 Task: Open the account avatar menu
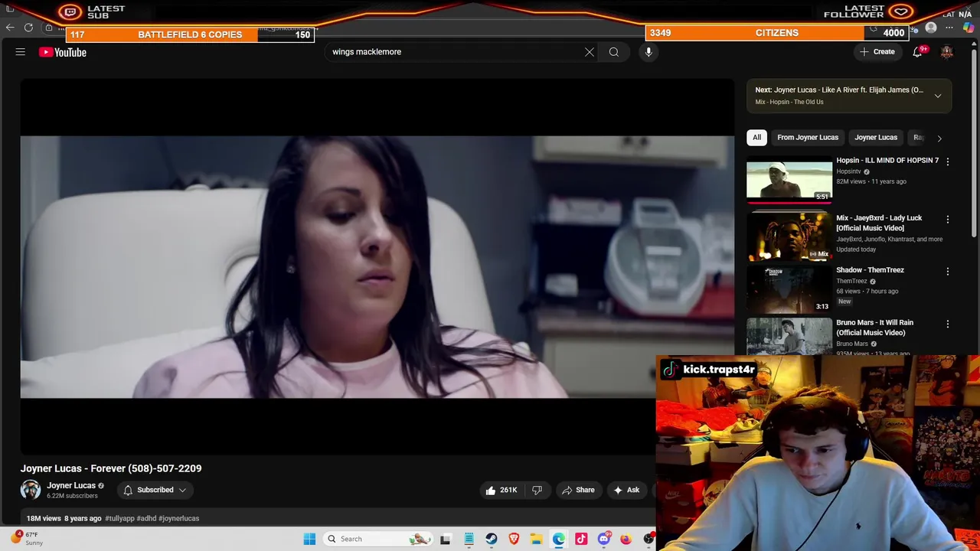pyautogui.click(x=947, y=52)
